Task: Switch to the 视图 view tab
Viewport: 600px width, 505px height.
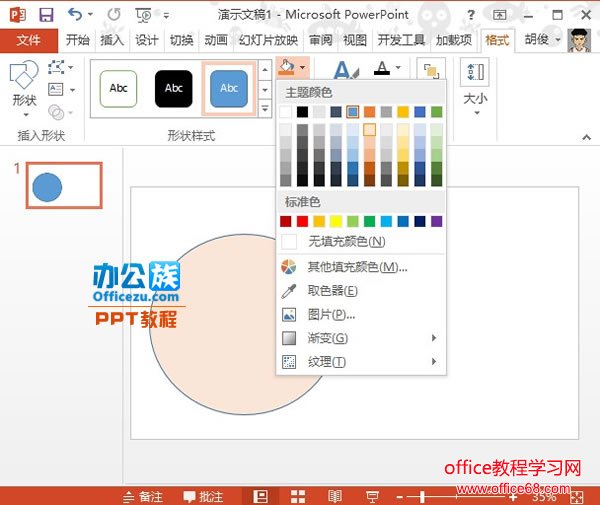Action: 355,40
